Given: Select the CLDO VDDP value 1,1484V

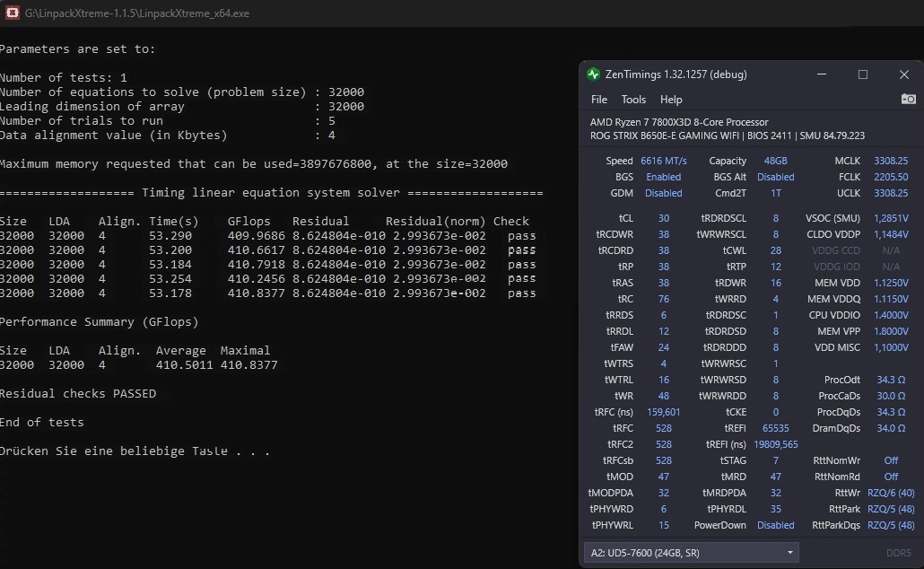Looking at the screenshot, I should pos(891,234).
